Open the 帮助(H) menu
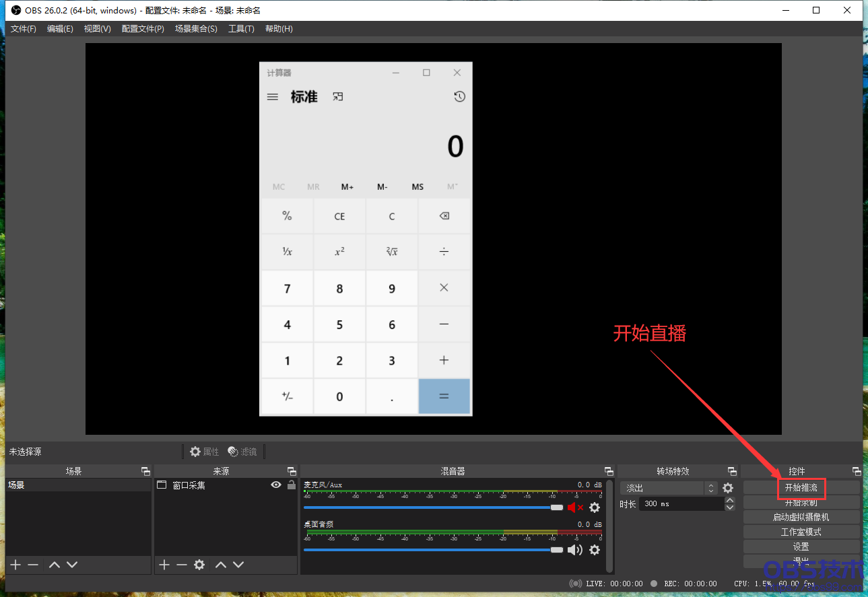868x597 pixels. [279, 29]
